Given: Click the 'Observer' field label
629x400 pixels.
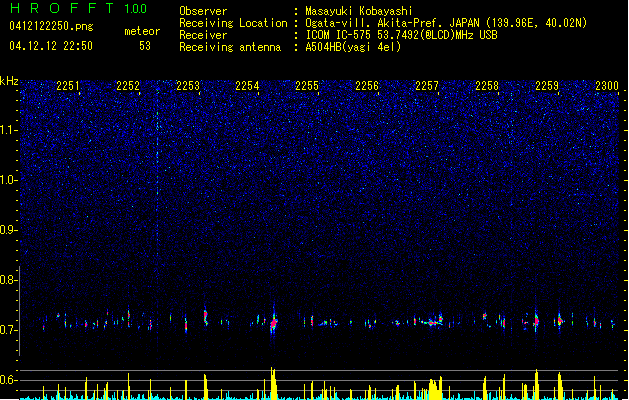Looking at the screenshot, I should 203,11.
